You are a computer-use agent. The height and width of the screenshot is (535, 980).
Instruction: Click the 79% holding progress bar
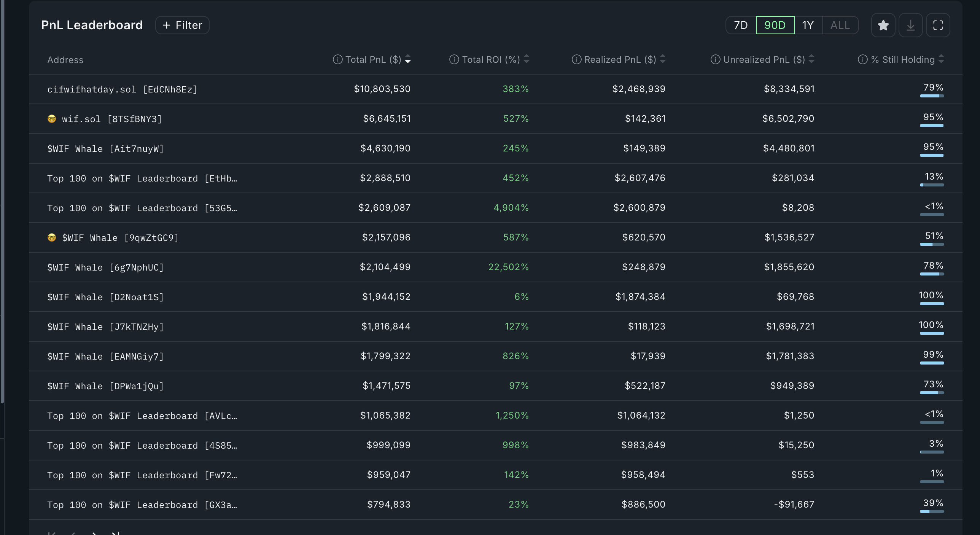pos(932,96)
